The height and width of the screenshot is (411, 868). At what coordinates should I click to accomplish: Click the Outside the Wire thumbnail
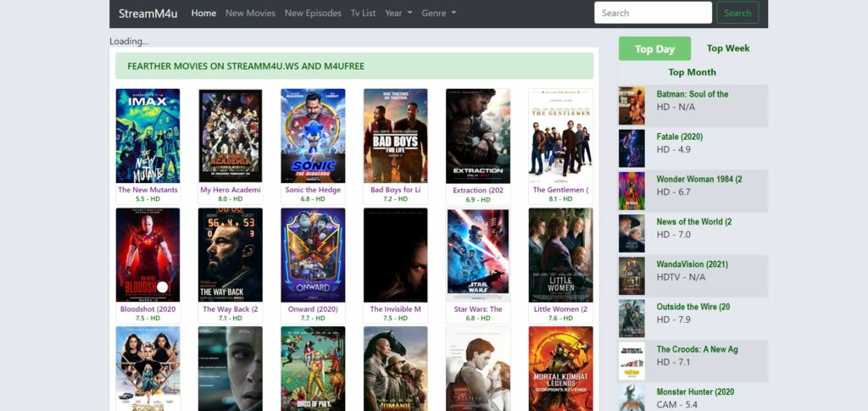click(632, 318)
